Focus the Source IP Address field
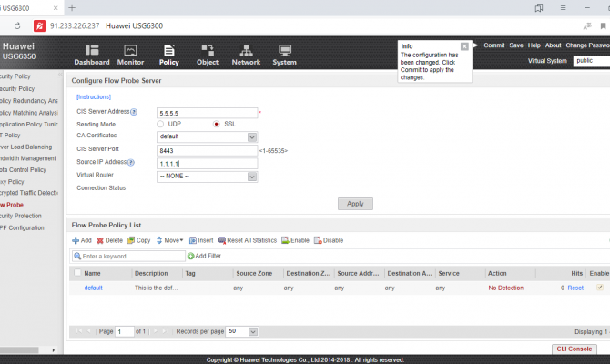Image resolution: width=610 pixels, height=364 pixels. click(207, 164)
